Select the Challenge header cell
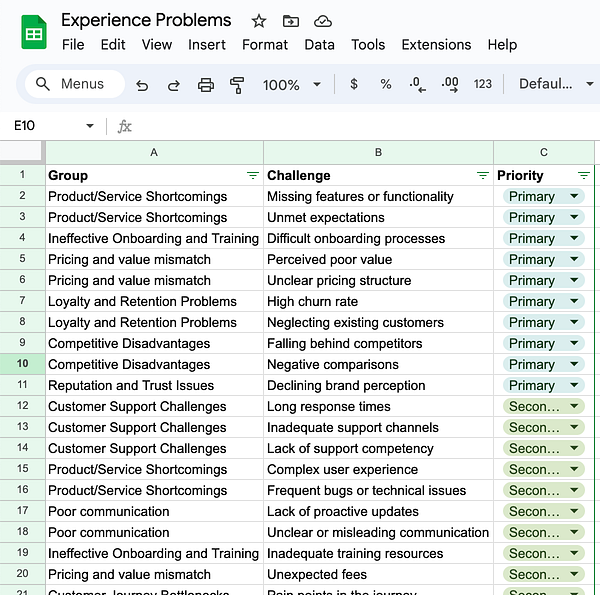Image resolution: width=600 pixels, height=595 pixels. (378, 176)
